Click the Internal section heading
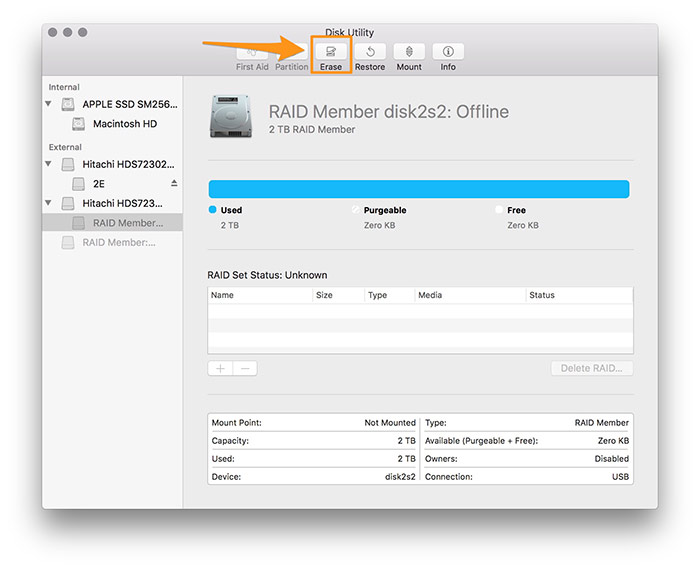The image size is (700, 569). pyautogui.click(x=64, y=87)
